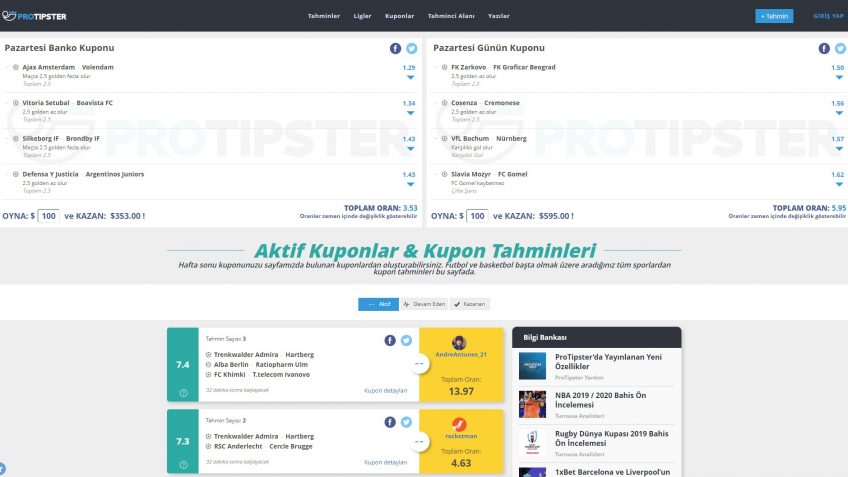Click ProTipster Yeni Özellikler article thumbnail
The width and height of the screenshot is (848, 477).
(532, 366)
